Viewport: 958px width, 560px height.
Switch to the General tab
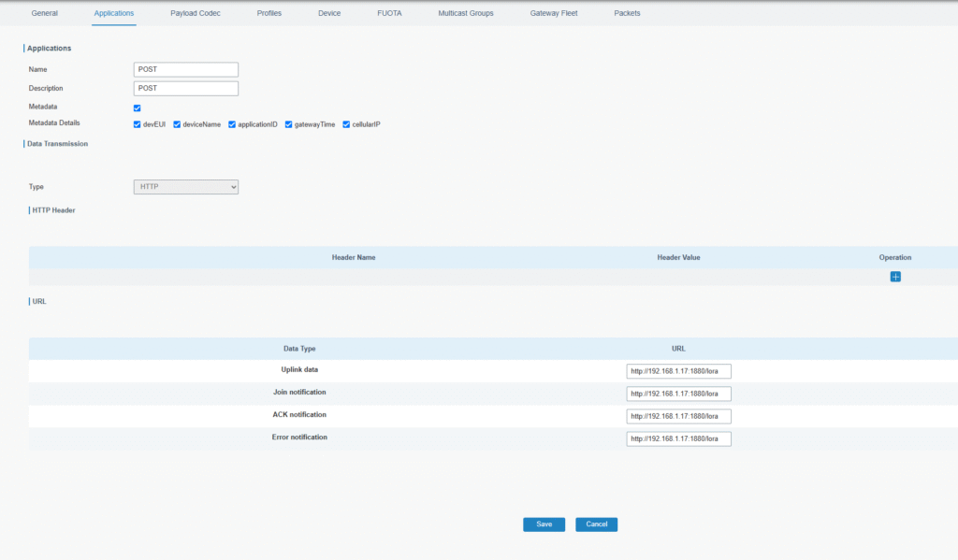[x=45, y=13]
